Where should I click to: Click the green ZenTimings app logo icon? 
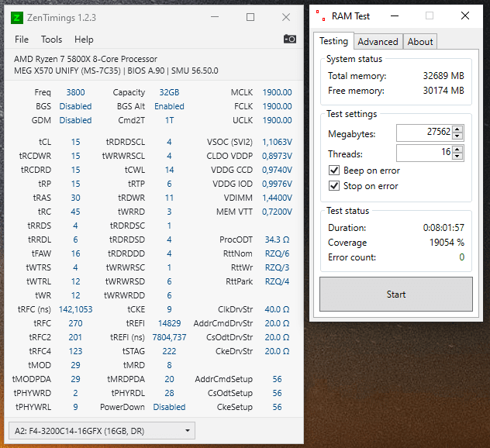[17, 18]
